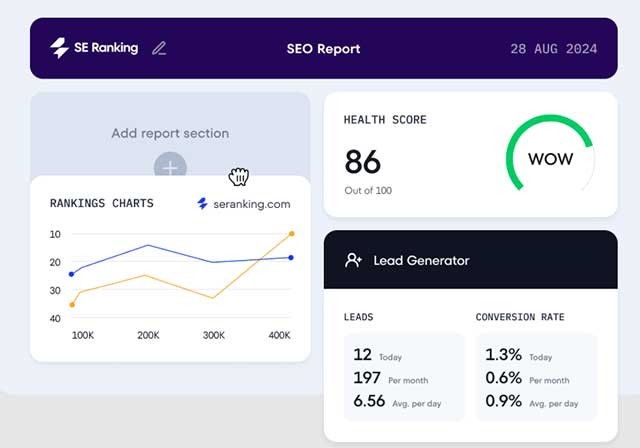Image resolution: width=640 pixels, height=448 pixels.
Task: Open the seranking.com domain link
Action: point(250,204)
